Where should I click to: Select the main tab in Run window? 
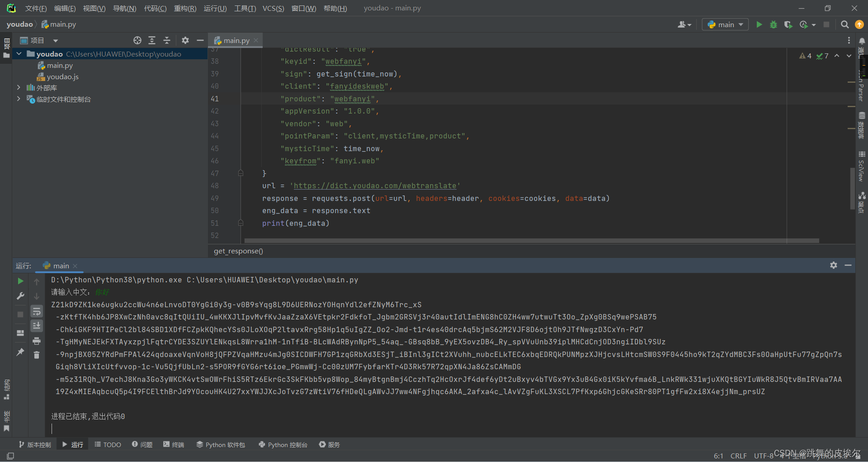[61, 266]
